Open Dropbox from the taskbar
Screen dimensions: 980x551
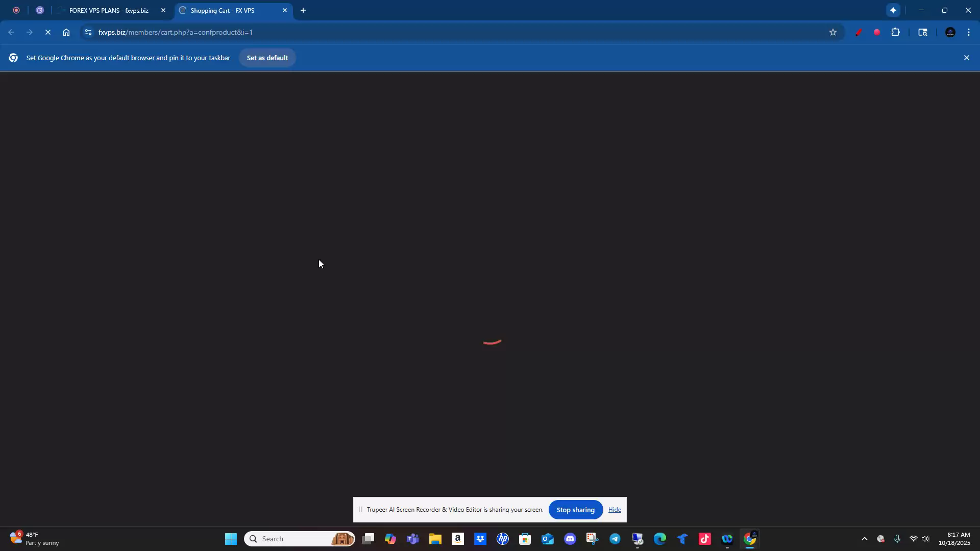coord(480,538)
